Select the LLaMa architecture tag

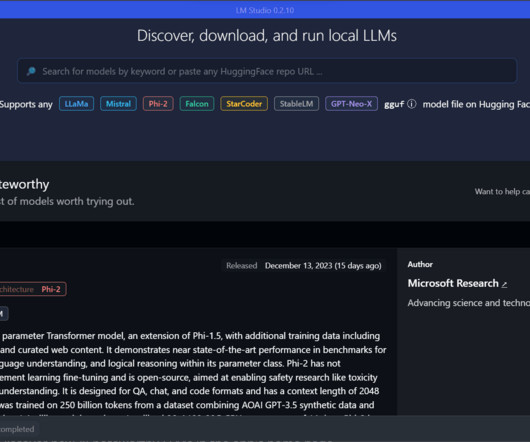pos(76,104)
